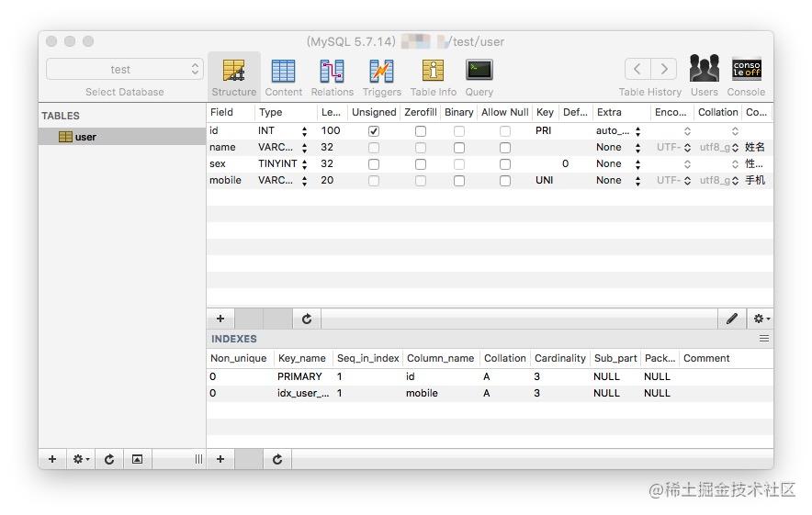
Task: Select the idx_user_ index row
Action: (490, 393)
